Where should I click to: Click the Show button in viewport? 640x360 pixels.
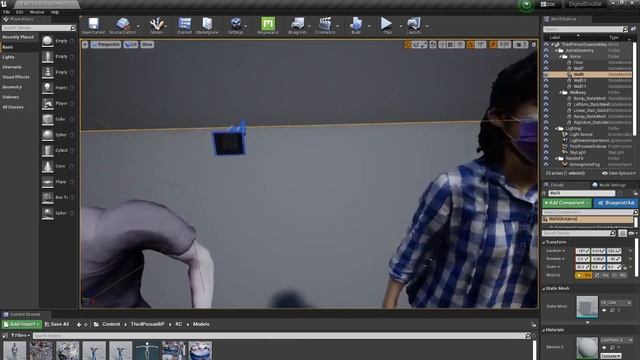pyautogui.click(x=147, y=44)
